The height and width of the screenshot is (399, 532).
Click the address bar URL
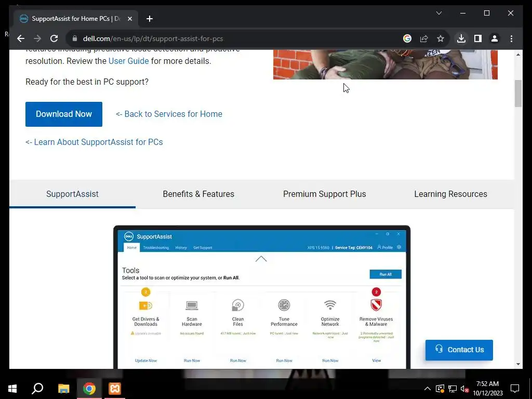[x=153, y=38]
